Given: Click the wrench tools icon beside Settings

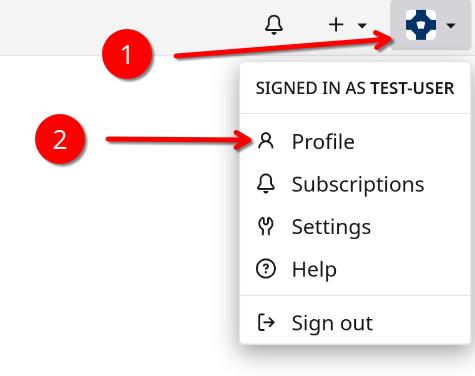Looking at the screenshot, I should coord(266,227).
